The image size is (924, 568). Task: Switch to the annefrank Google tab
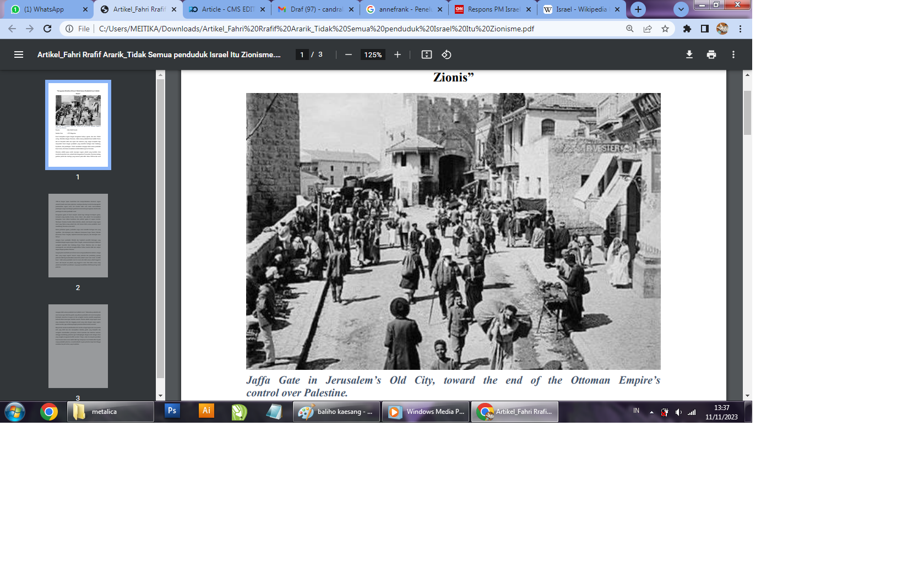click(x=404, y=9)
